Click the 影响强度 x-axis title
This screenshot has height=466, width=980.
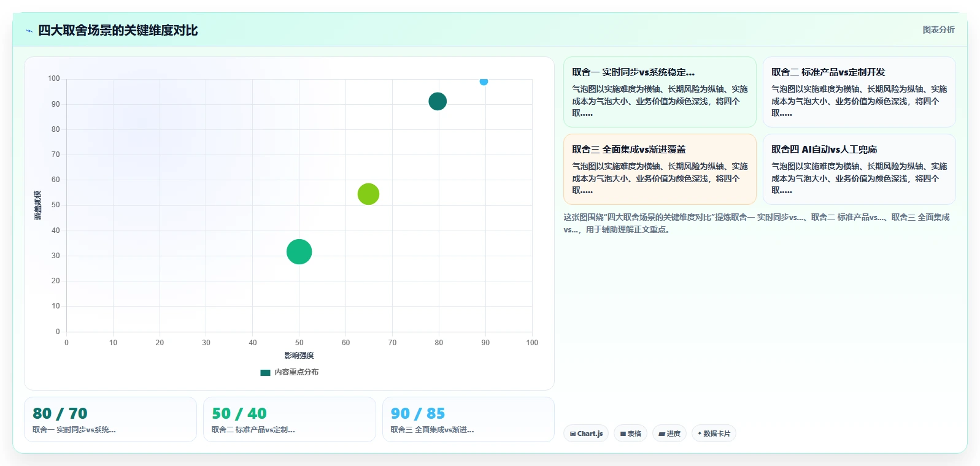[x=299, y=356]
